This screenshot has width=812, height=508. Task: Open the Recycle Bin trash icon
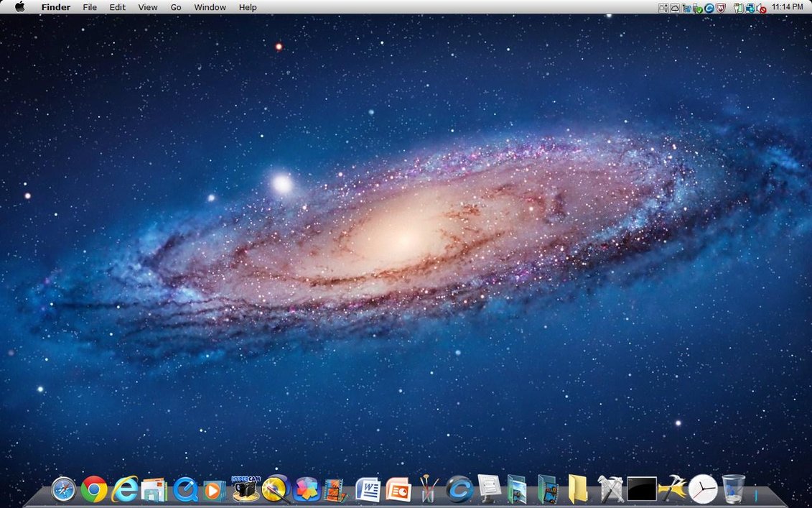pos(733,489)
